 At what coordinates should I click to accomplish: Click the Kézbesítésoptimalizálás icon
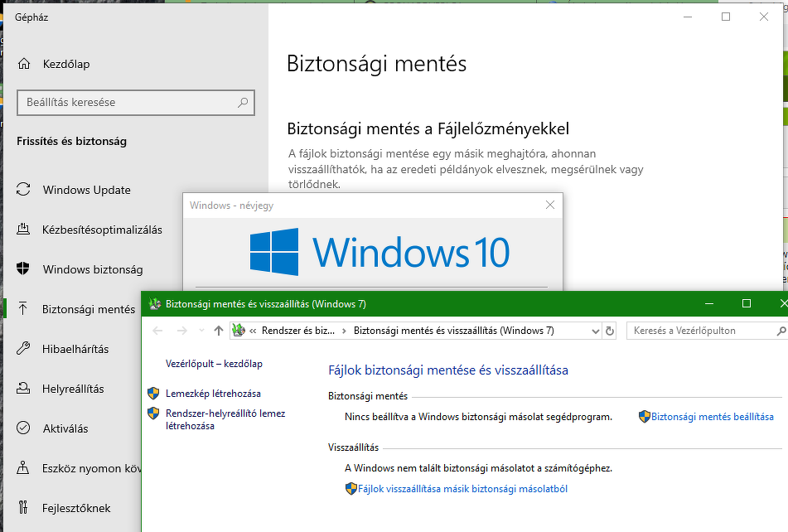point(23,230)
